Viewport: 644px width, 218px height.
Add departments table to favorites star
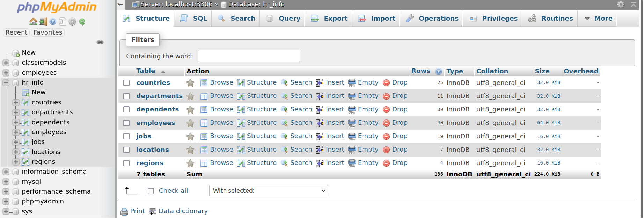pos(190,96)
